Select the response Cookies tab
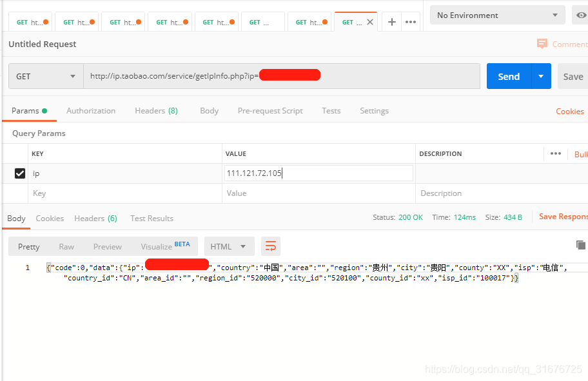 click(x=50, y=219)
